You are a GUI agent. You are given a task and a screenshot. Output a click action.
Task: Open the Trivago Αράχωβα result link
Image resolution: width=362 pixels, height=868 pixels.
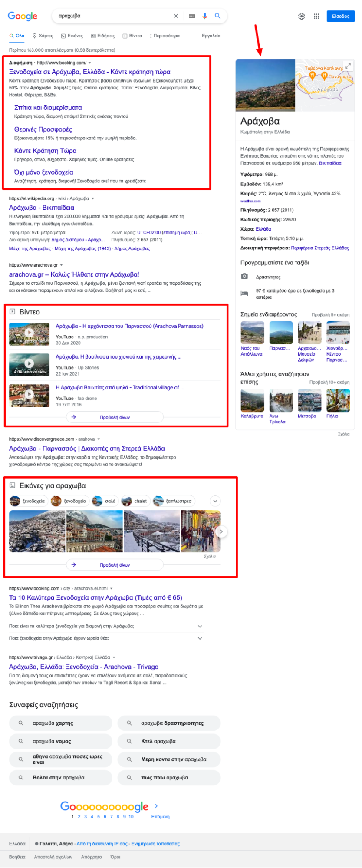(x=84, y=667)
